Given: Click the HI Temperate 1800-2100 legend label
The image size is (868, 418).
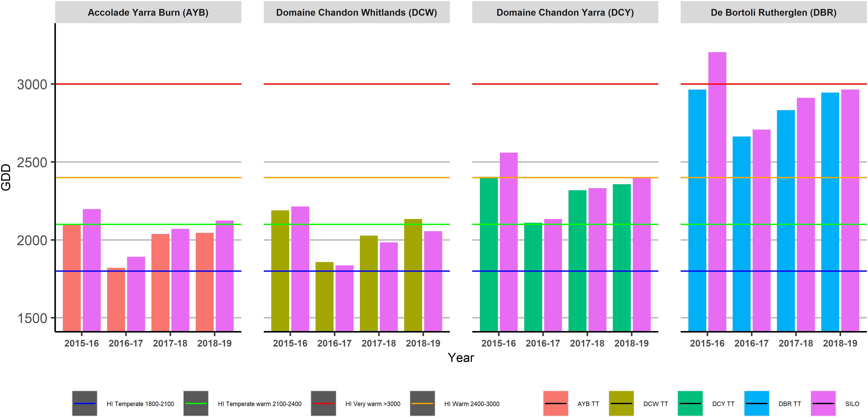Looking at the screenshot, I should point(141,404).
